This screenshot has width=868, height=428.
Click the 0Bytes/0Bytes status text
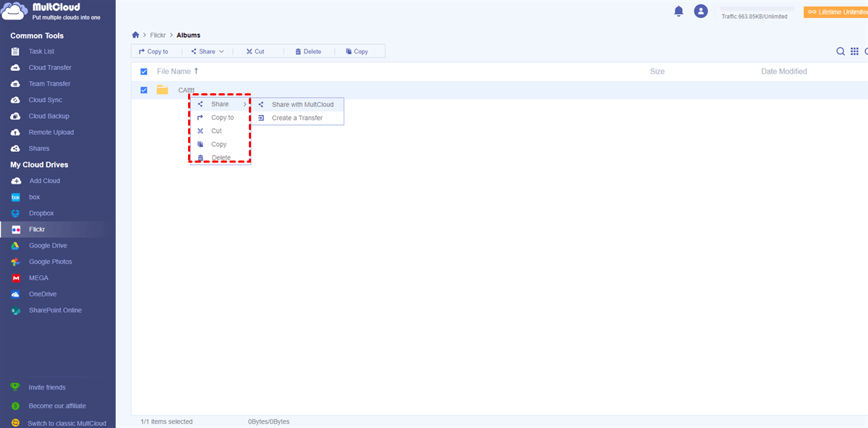pos(268,421)
